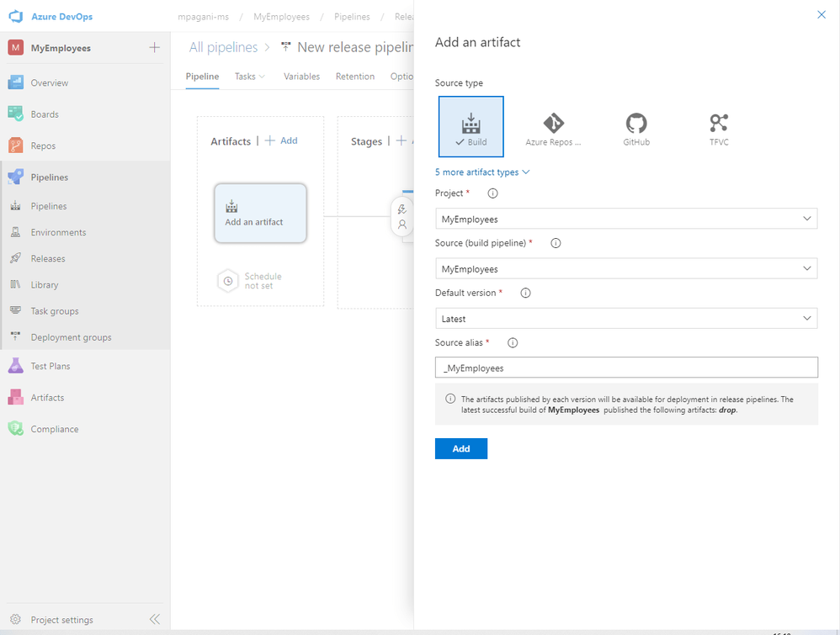The image size is (840, 635).
Task: Click the Azure DevOps logo icon
Action: point(16,16)
